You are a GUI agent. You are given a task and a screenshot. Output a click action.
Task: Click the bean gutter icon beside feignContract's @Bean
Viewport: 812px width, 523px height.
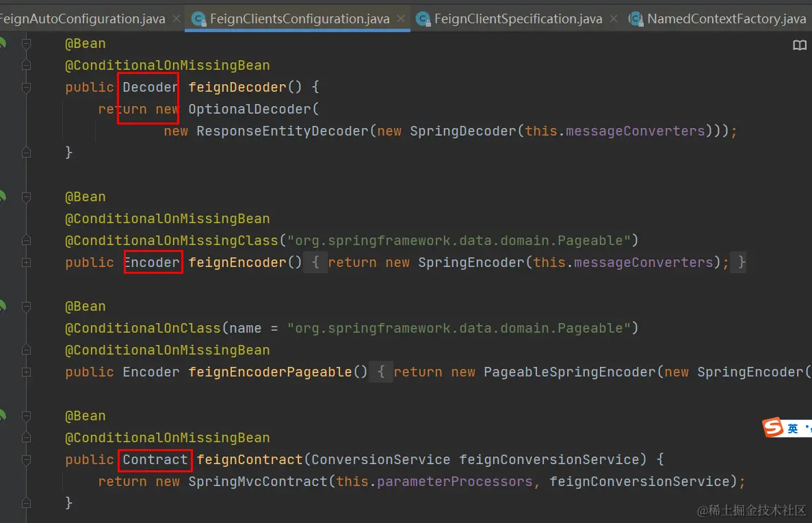[3, 416]
